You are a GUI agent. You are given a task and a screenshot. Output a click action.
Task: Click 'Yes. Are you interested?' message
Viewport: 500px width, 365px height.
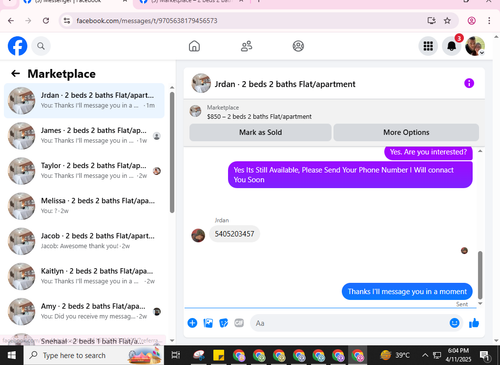(428, 152)
